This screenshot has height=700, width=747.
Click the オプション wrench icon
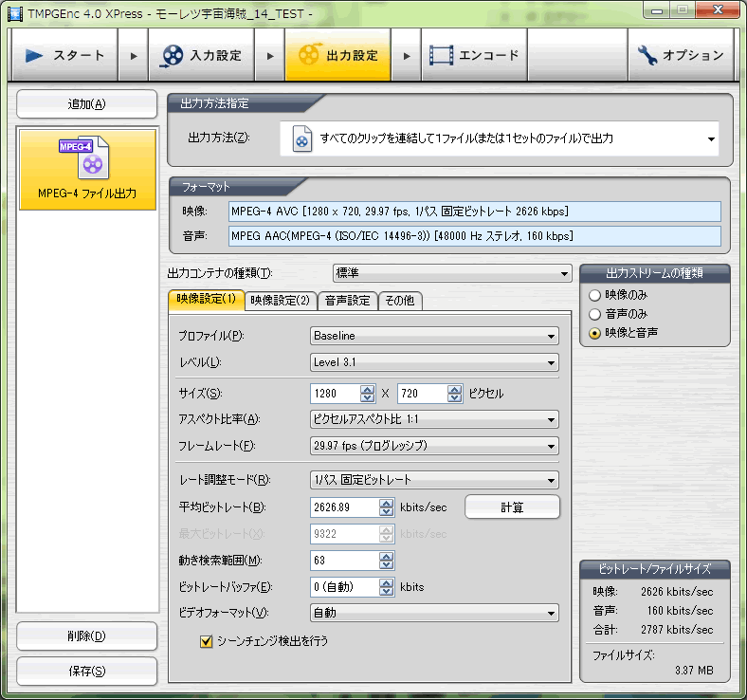647,55
